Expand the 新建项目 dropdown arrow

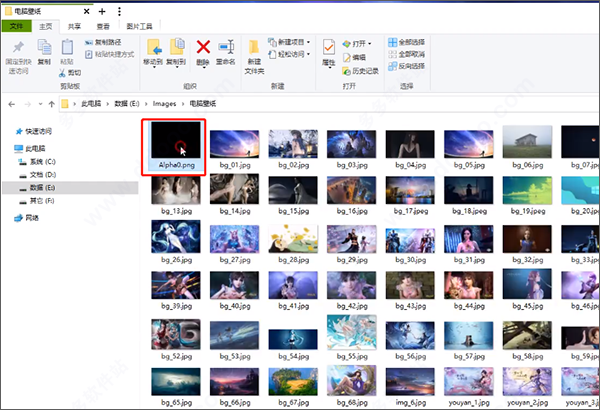point(308,42)
